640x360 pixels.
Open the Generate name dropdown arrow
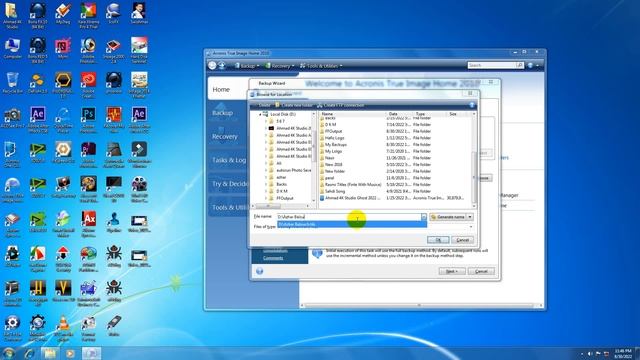click(470, 217)
